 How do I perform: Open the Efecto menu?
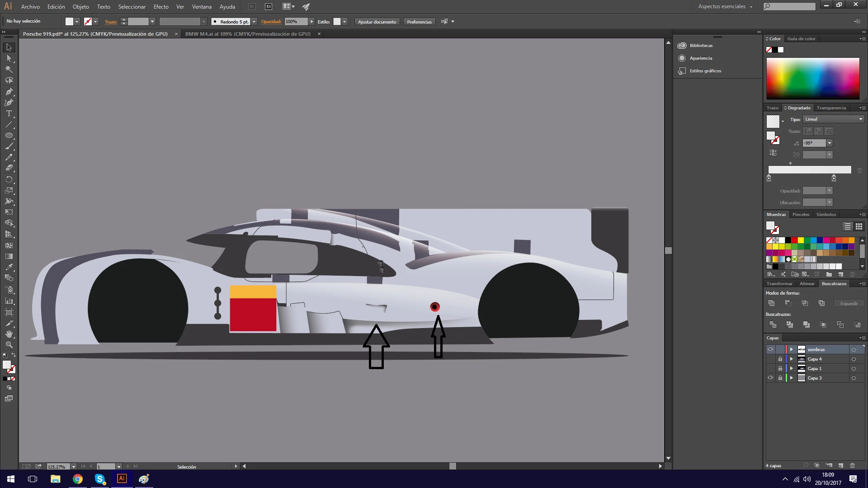161,7
